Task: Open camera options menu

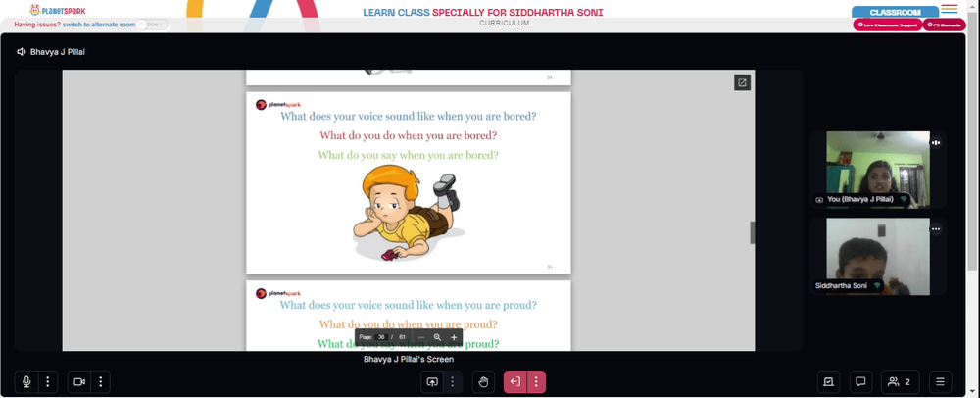Action: point(101,381)
